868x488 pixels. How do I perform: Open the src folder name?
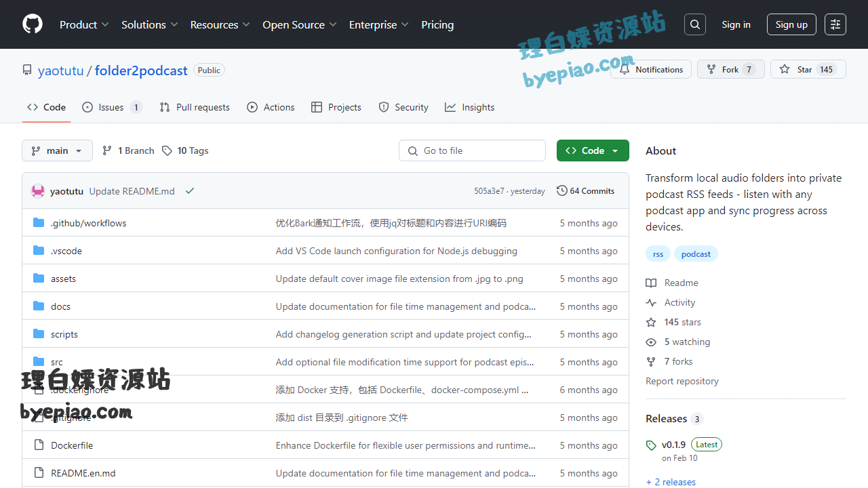[56, 362]
